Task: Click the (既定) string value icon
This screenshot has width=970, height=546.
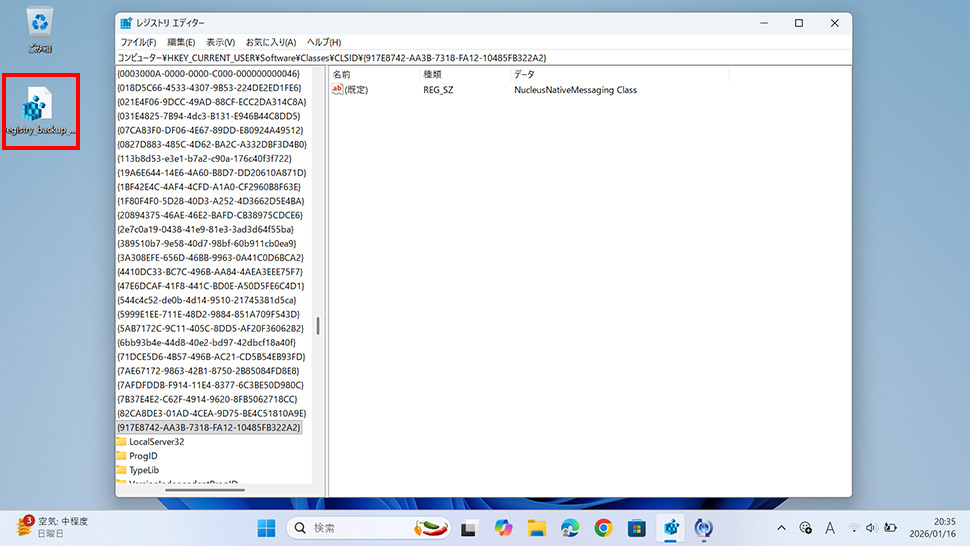Action: (x=338, y=90)
